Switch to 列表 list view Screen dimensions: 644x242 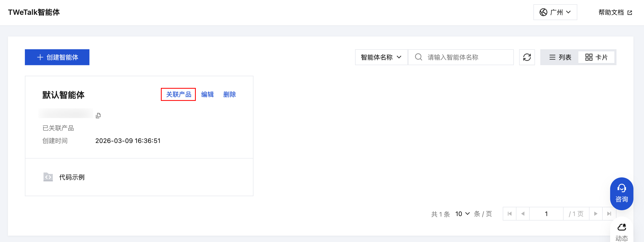560,57
